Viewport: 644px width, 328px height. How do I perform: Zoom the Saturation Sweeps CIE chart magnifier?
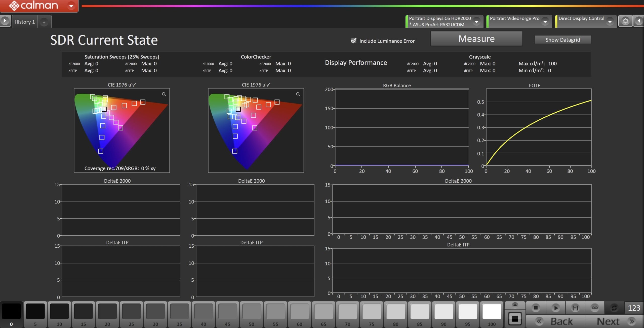coord(164,94)
